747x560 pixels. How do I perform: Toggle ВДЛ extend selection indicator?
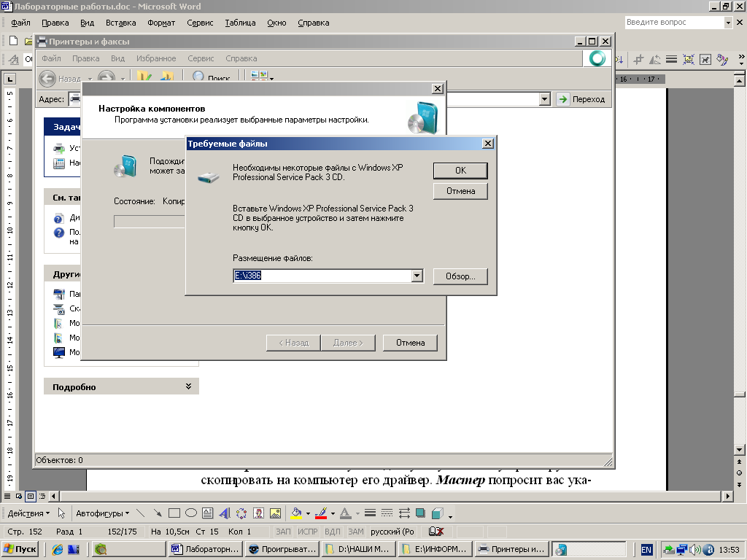pyautogui.click(x=332, y=532)
